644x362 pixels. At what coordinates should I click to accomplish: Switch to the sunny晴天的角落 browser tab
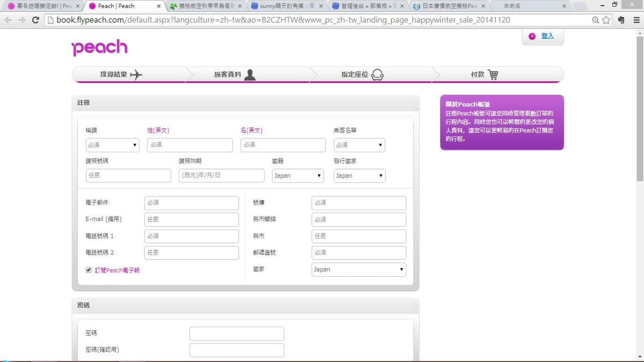[284, 6]
